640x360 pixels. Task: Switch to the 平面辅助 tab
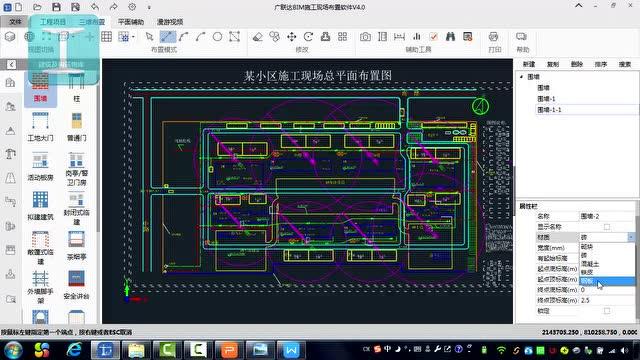click(131, 22)
